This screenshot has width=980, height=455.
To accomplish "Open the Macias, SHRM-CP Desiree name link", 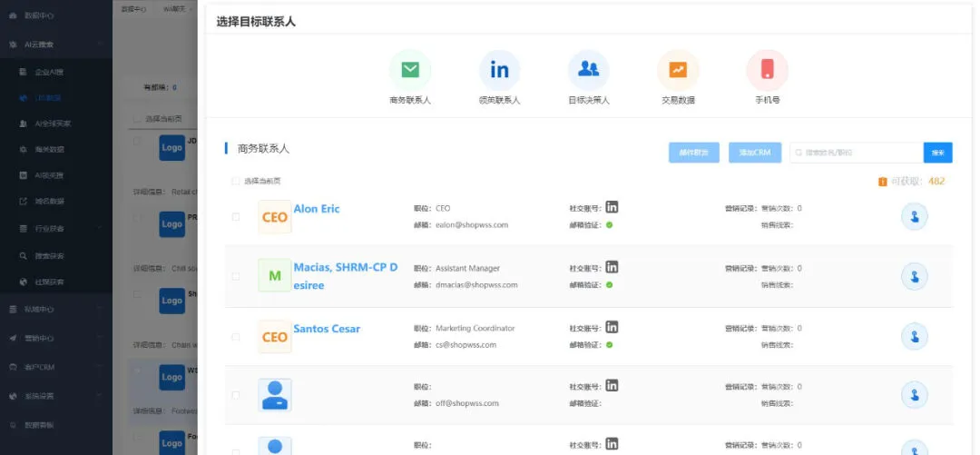I will pyautogui.click(x=346, y=276).
